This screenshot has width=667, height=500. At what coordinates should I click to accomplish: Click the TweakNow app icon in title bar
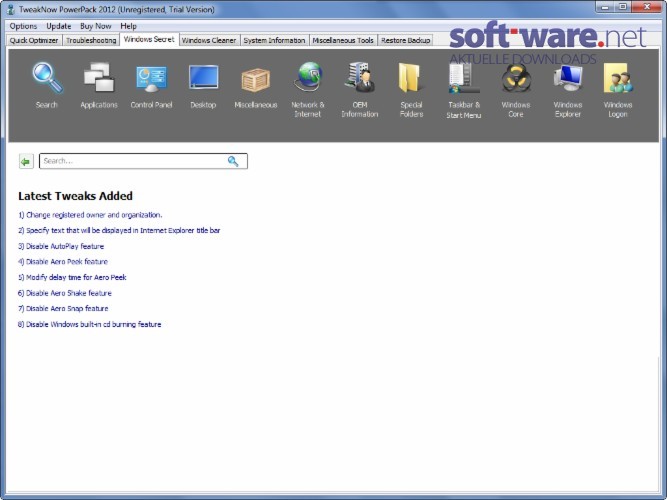click(11, 9)
